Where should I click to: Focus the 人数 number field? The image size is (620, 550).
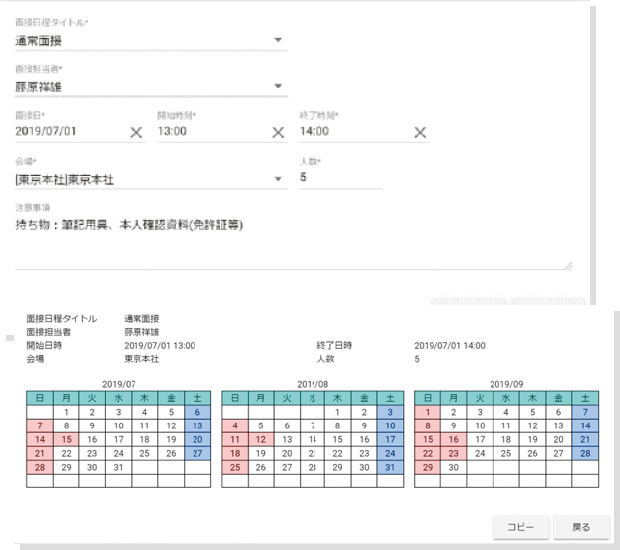pyautogui.click(x=340, y=178)
